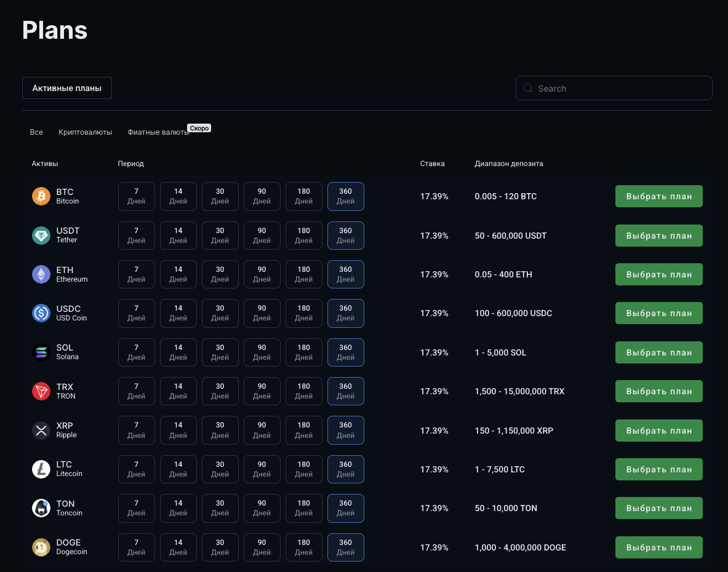728x572 pixels.
Task: Click the Tether USDT icon
Action: [x=41, y=235]
